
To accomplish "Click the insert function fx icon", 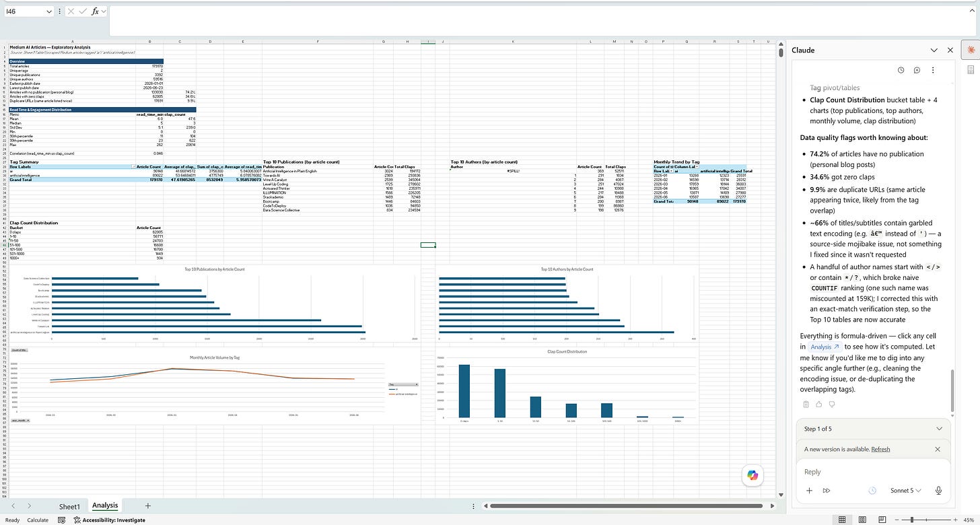I will tap(96, 11).
